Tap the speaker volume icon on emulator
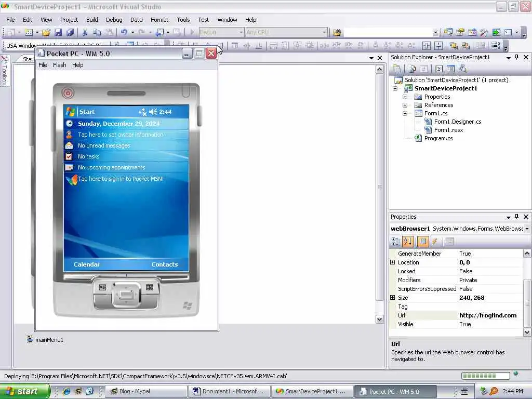The width and height of the screenshot is (532, 399). (x=153, y=112)
